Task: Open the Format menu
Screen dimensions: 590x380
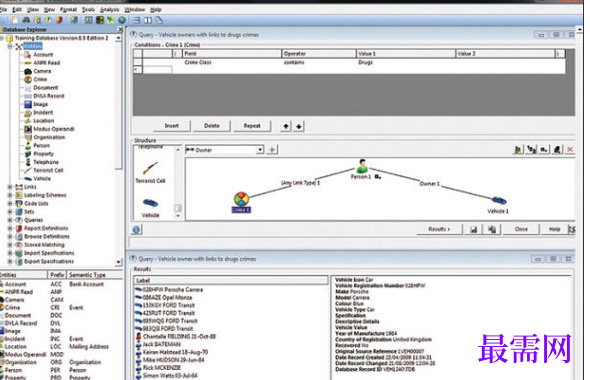Action: (x=68, y=10)
